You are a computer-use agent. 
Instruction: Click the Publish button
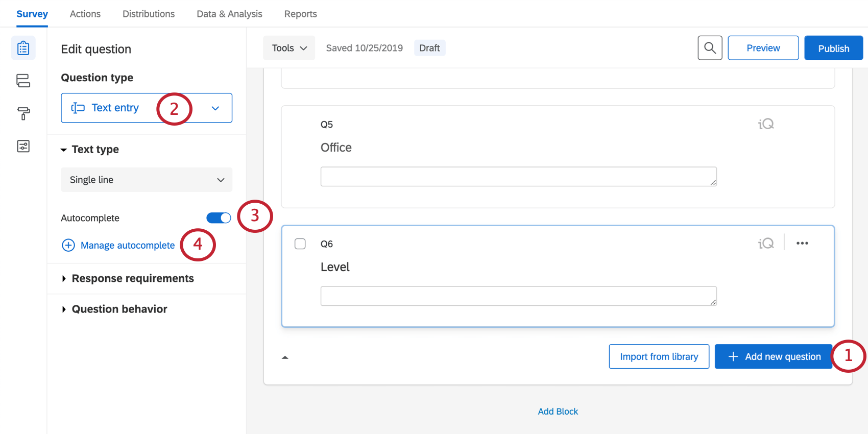click(x=833, y=48)
